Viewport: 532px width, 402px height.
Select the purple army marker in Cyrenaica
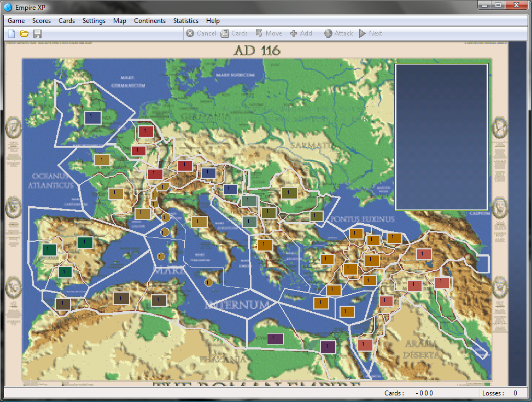click(275, 339)
